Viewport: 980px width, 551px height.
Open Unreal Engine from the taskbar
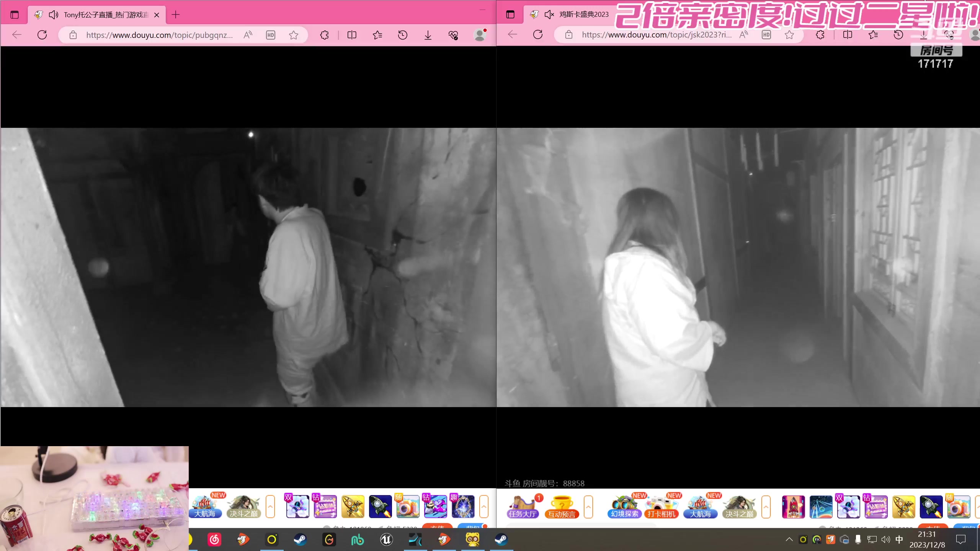click(x=386, y=540)
